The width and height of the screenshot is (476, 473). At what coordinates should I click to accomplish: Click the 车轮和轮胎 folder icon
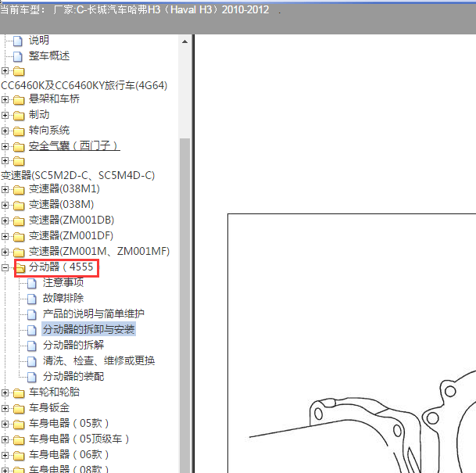point(19,393)
